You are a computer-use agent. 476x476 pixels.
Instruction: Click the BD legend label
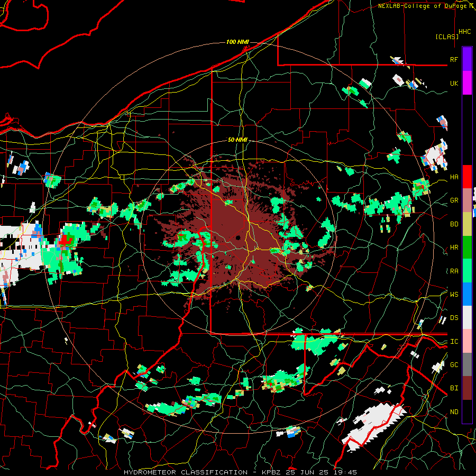(454, 224)
